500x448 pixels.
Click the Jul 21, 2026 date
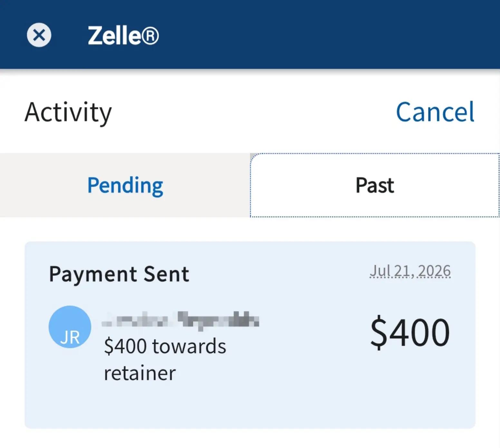(410, 271)
